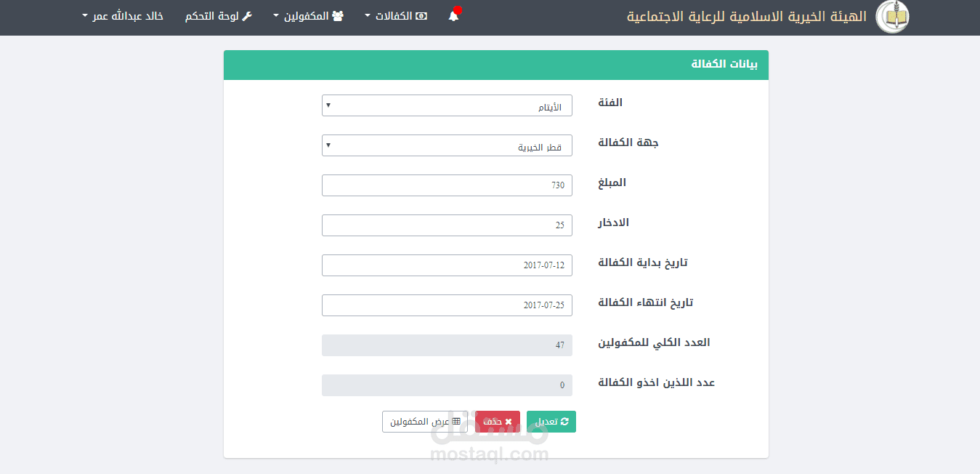This screenshot has width=980, height=474.
Task: Click the X icon on حذف button
Action: pyautogui.click(x=509, y=422)
